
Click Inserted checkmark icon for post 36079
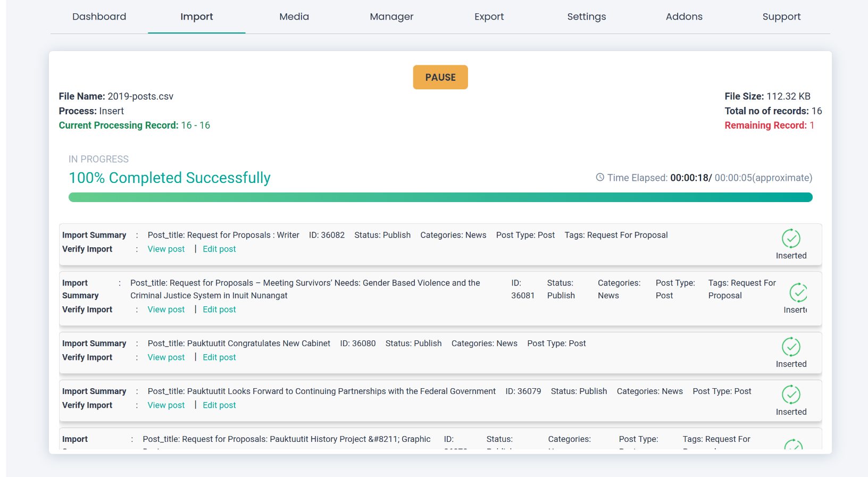point(791,395)
